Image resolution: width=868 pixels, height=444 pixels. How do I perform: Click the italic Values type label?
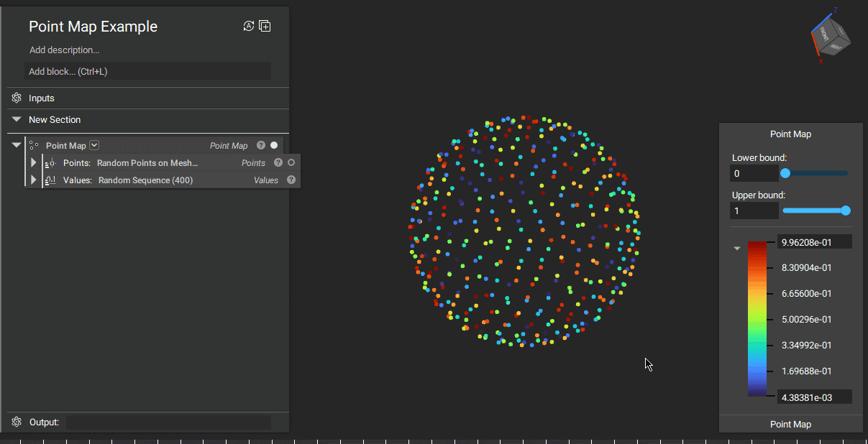[266, 180]
